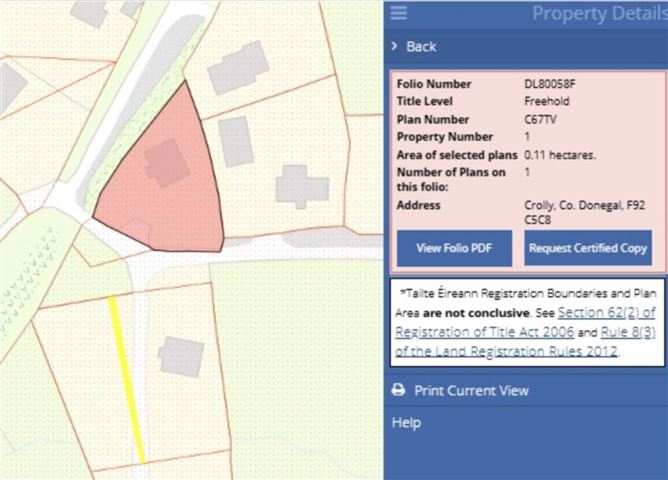Click the small building northeast of red parcel
Image resolution: width=668 pixels, height=480 pixels.
tap(235, 141)
